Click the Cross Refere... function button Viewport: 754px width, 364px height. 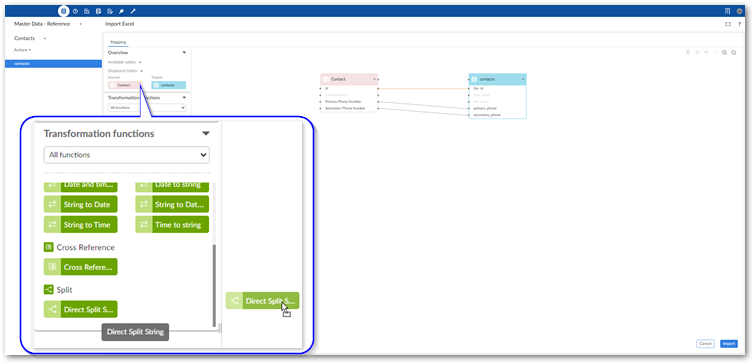[80, 267]
